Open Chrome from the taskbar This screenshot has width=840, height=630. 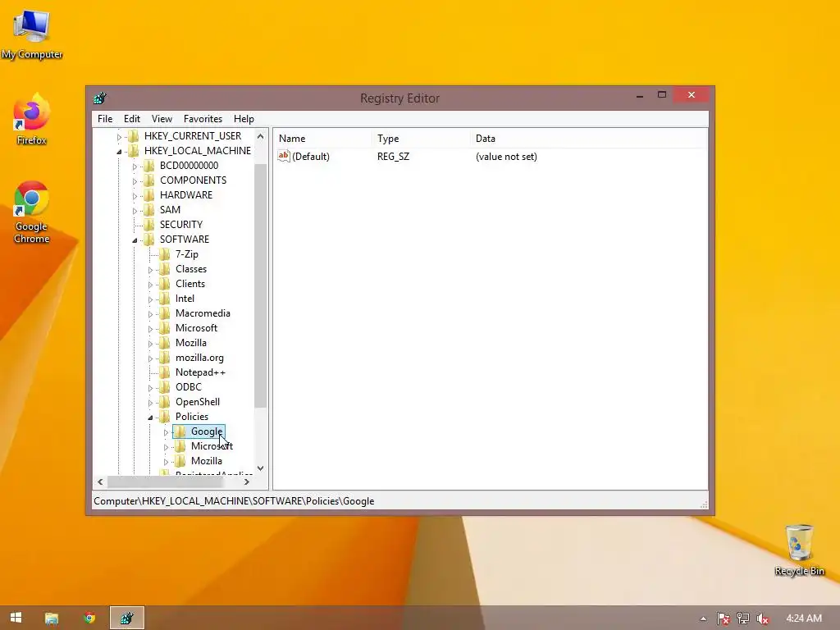(89, 618)
